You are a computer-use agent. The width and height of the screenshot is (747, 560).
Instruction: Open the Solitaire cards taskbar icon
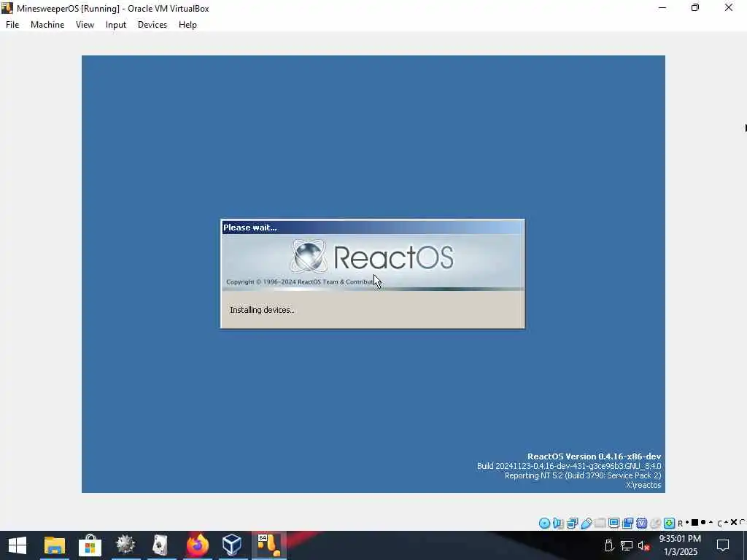coord(160,545)
